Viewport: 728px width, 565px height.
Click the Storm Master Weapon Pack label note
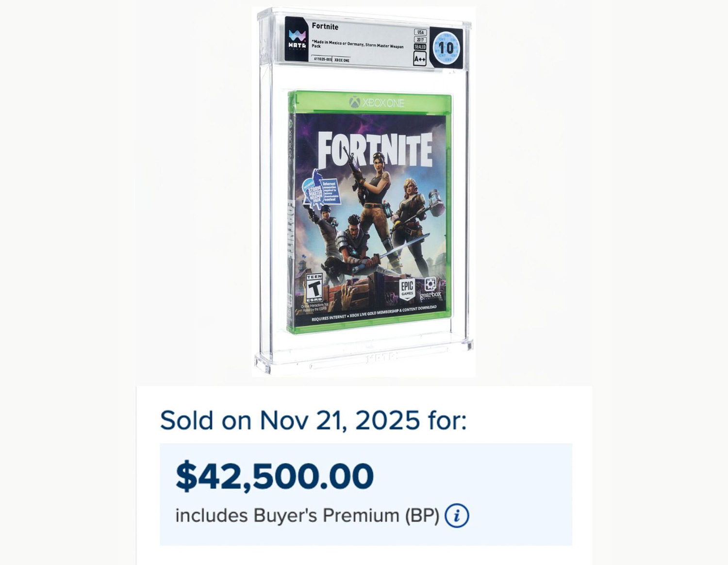tap(358, 44)
